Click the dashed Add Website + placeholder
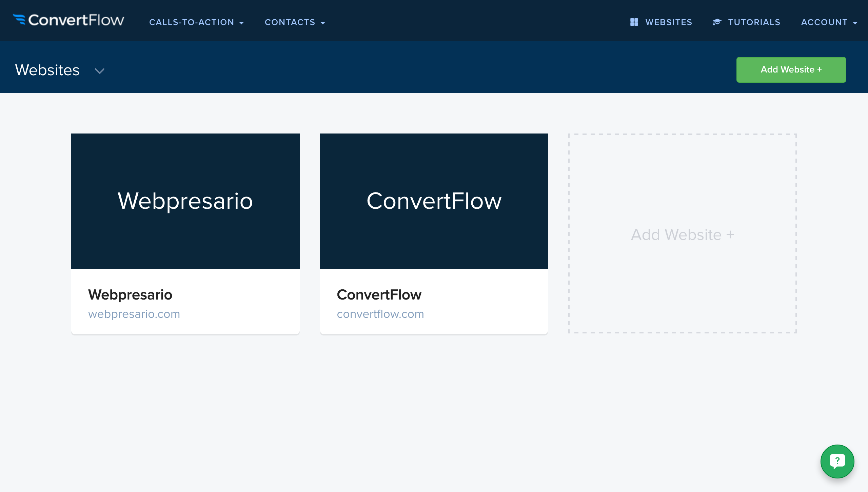This screenshot has height=492, width=868. coord(683,233)
